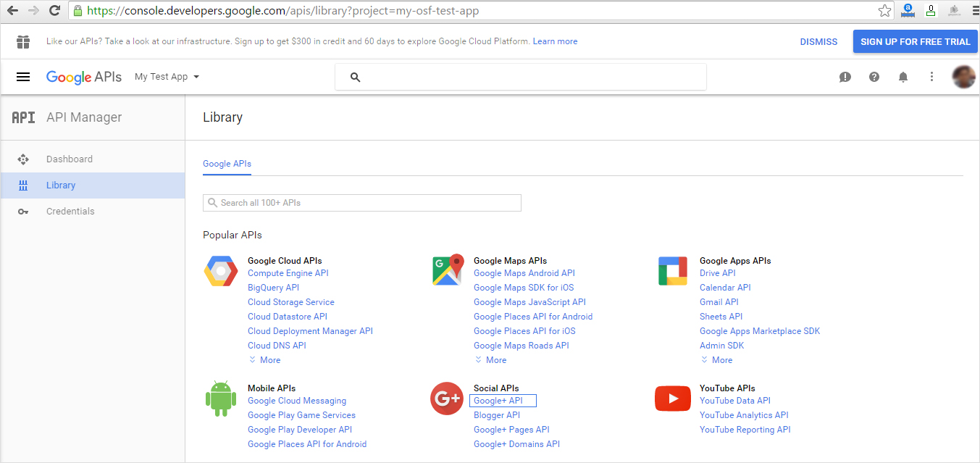Select the Google APIs tab
Viewport: 980px width, 463px height.
coord(227,164)
